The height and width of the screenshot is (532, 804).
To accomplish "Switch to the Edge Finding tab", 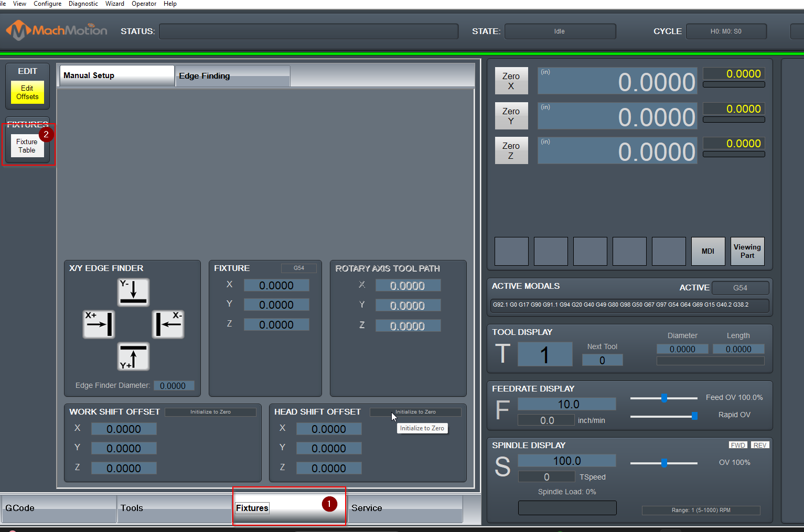I will pos(232,76).
